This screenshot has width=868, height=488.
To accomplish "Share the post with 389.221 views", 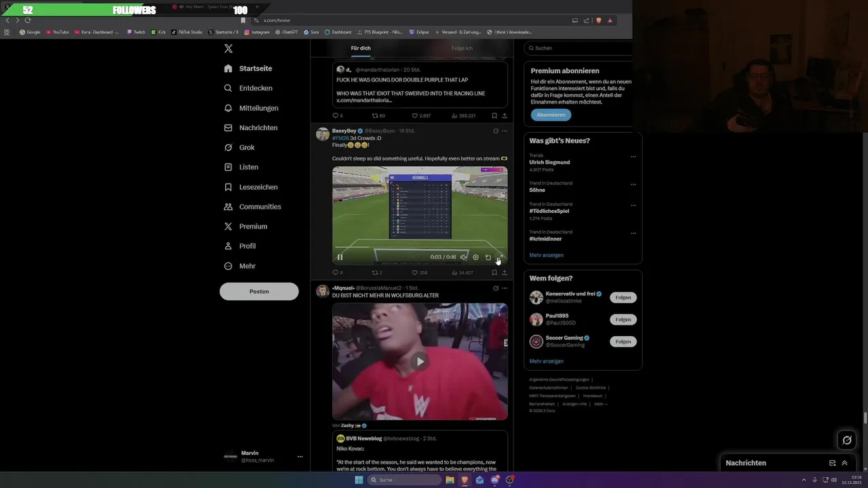I will click(x=505, y=116).
